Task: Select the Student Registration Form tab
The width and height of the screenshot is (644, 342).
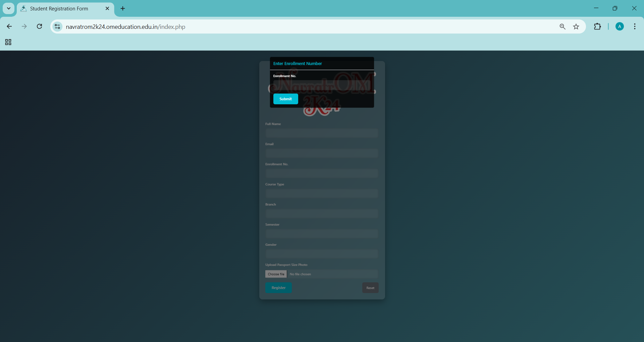Action: point(59,9)
